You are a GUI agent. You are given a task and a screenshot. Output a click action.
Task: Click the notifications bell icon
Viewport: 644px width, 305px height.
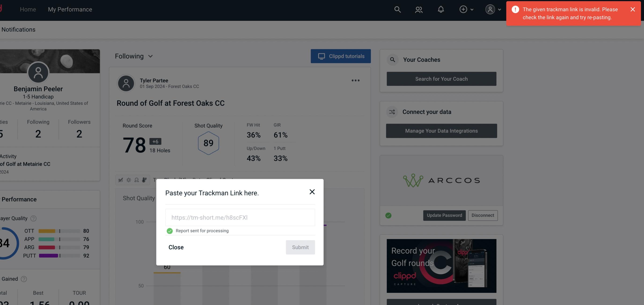coord(441,9)
